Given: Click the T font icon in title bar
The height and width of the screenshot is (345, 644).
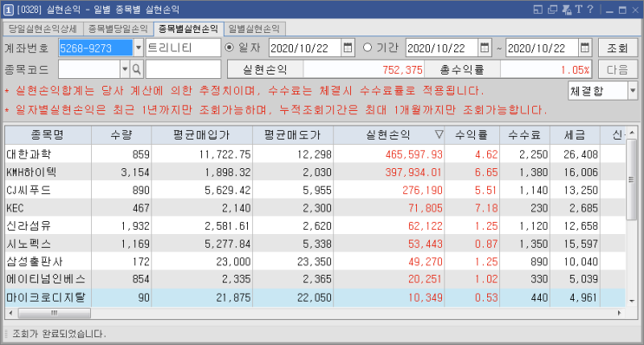Looking at the screenshot, I should click(579, 9).
